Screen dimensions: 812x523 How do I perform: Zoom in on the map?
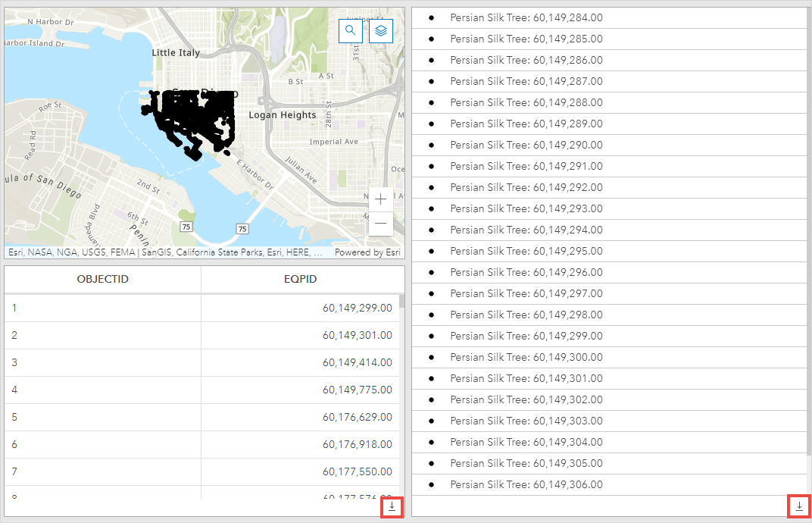pyautogui.click(x=380, y=199)
